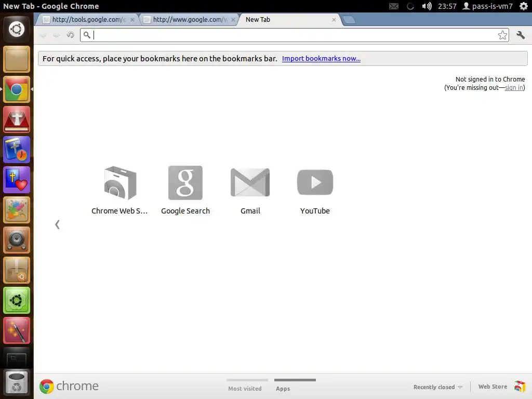Open Ubuntu Dash home button

(17, 29)
